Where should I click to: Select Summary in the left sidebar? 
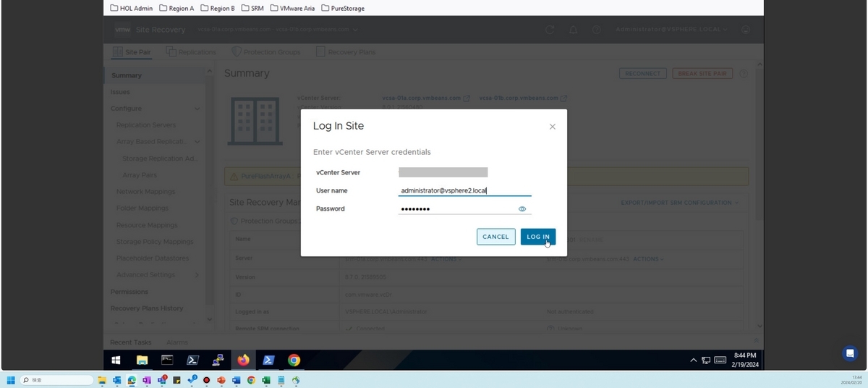click(x=127, y=75)
